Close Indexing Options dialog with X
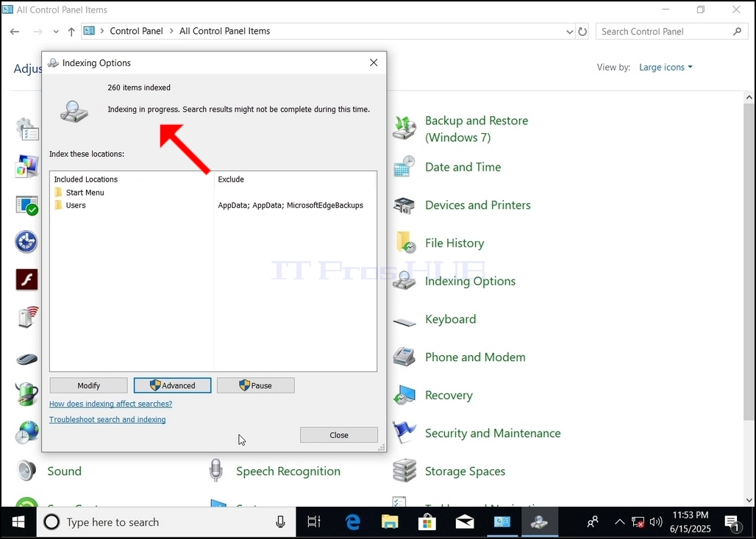 374,63
